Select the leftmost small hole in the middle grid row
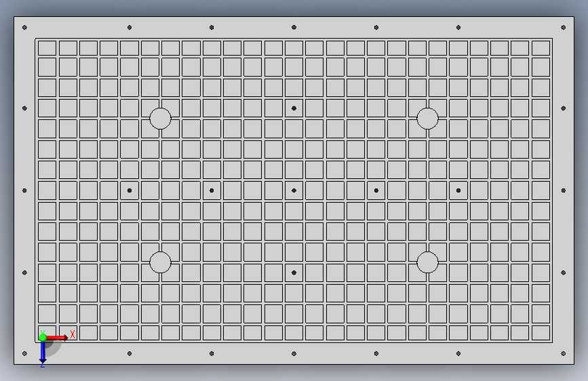The image size is (588, 381). (130, 190)
